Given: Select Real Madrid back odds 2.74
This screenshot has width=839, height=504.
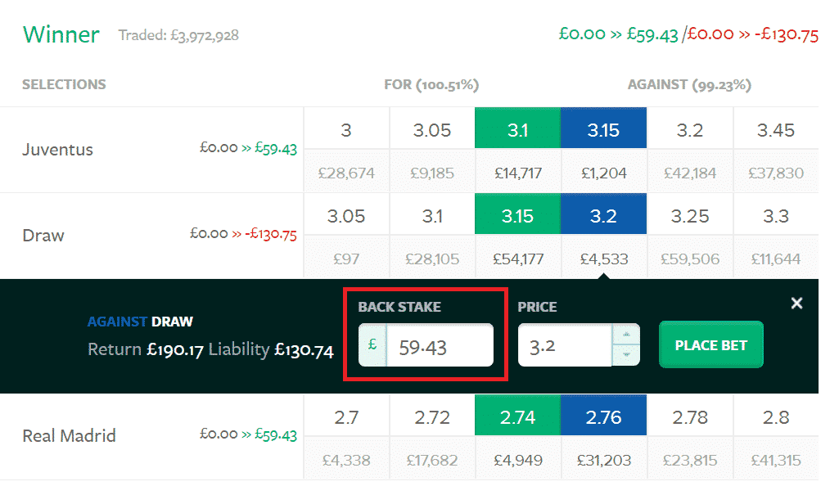Looking at the screenshot, I should pos(517,417).
